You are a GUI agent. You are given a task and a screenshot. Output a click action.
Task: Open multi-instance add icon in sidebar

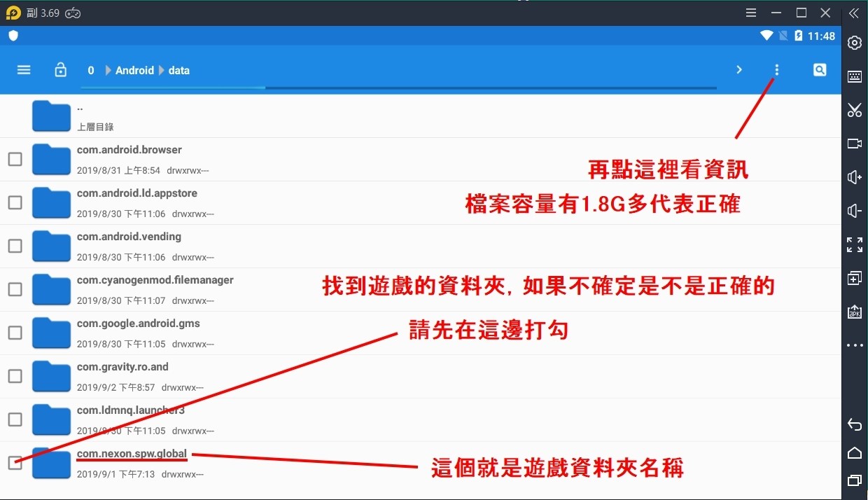coord(855,278)
